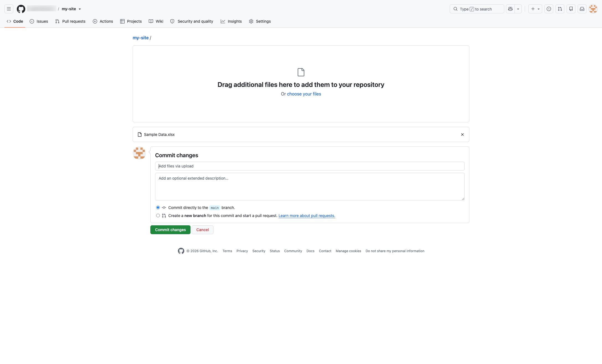The width and height of the screenshot is (602, 364).
Task: Click the main branch label
Action: [x=215, y=208]
